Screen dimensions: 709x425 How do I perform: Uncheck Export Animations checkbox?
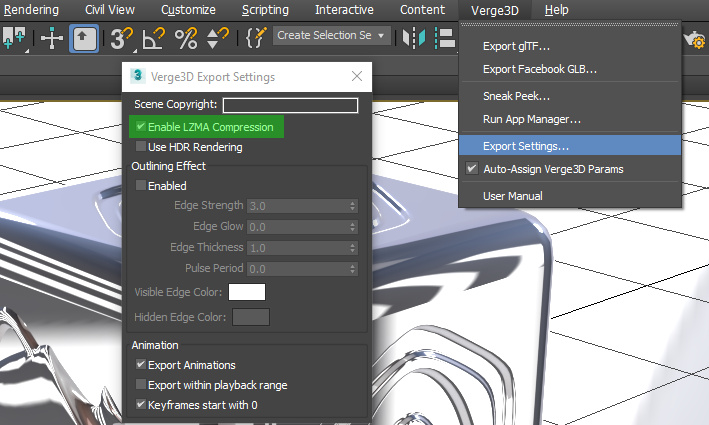(141, 364)
